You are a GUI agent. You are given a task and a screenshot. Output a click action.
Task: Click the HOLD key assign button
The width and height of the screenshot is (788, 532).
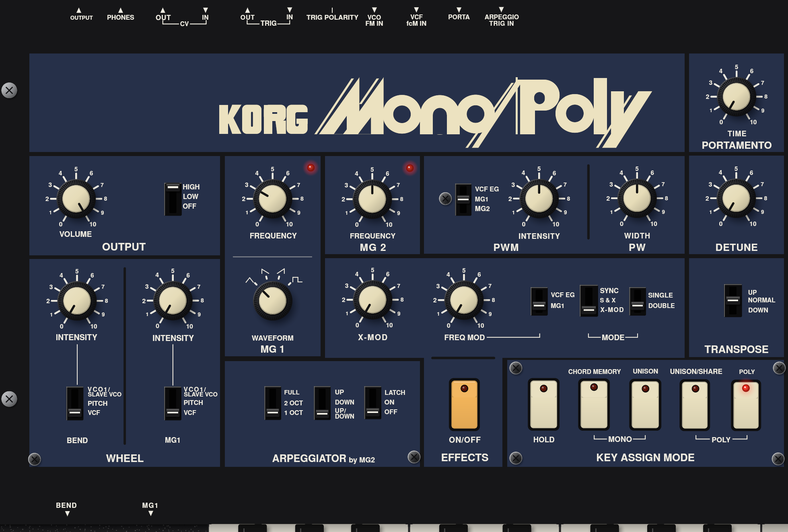coord(544,404)
